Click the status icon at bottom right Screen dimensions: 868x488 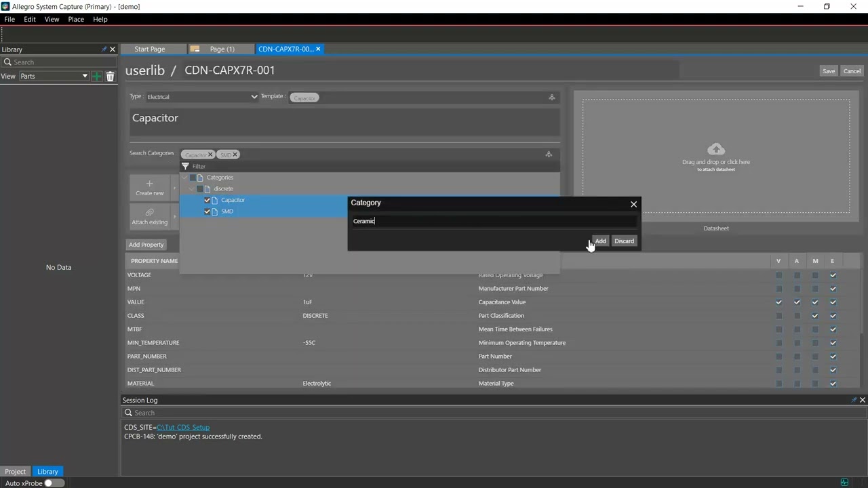pos(844,483)
